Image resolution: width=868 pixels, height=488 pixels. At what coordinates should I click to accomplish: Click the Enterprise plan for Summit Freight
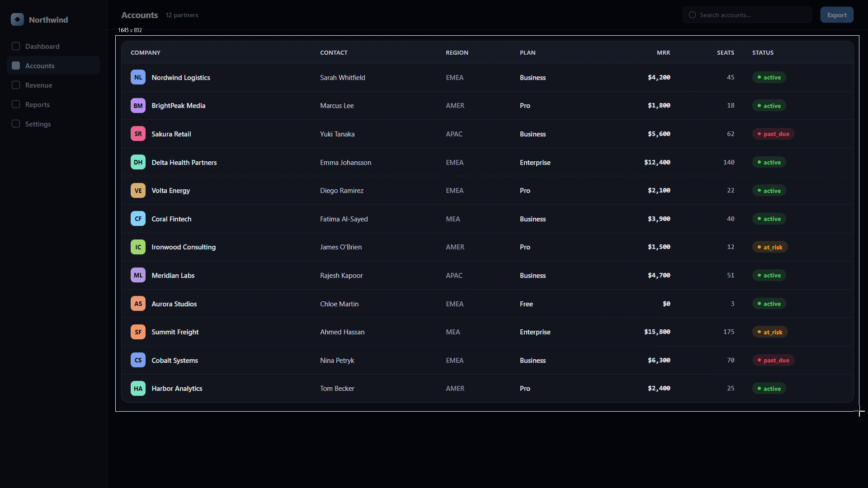(535, 332)
